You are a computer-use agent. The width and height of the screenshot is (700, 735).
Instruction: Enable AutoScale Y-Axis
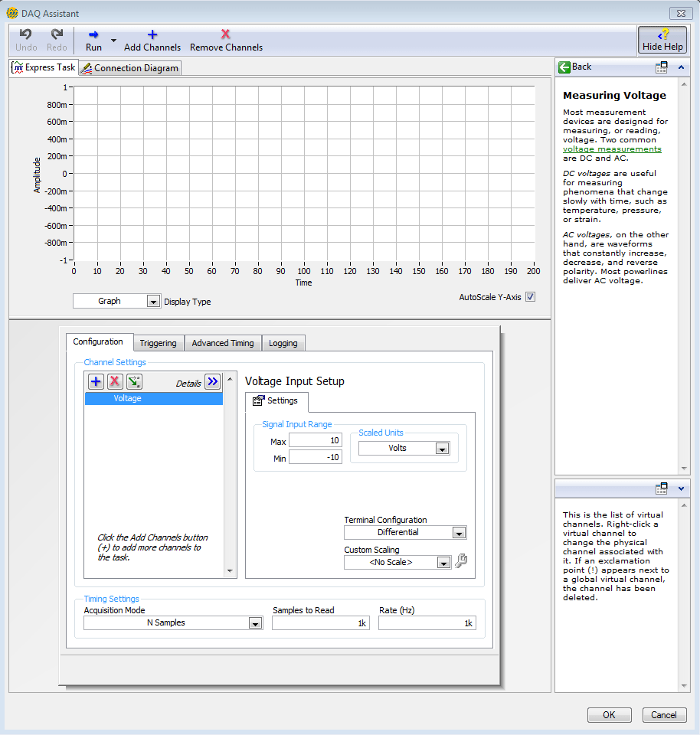(532, 296)
